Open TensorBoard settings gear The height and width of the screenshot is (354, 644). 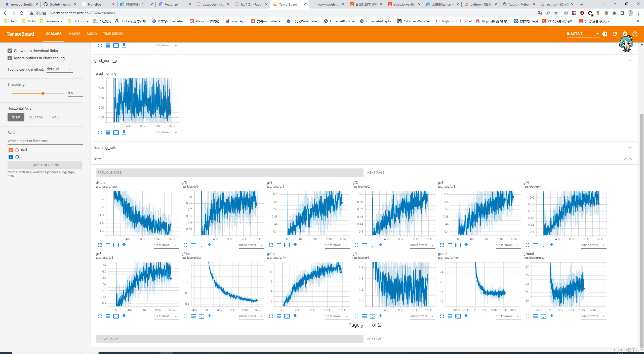[625, 34]
